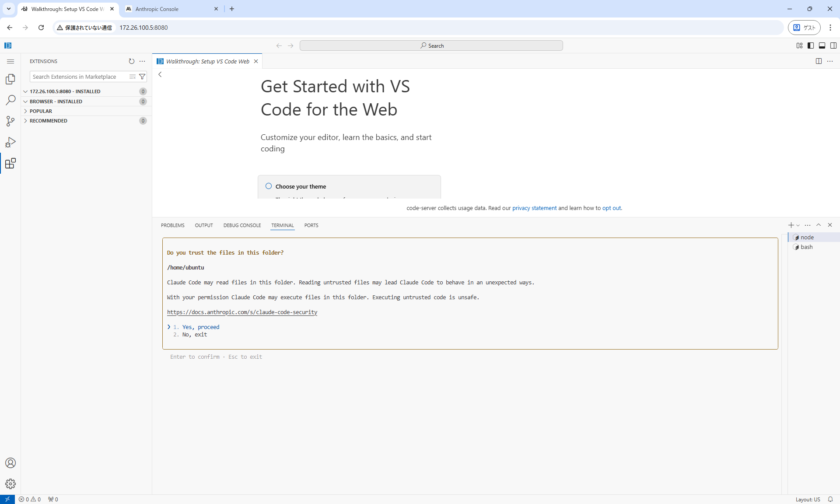The width and height of the screenshot is (840, 504).
Task: Create a new terminal with plus icon
Action: [x=791, y=225]
